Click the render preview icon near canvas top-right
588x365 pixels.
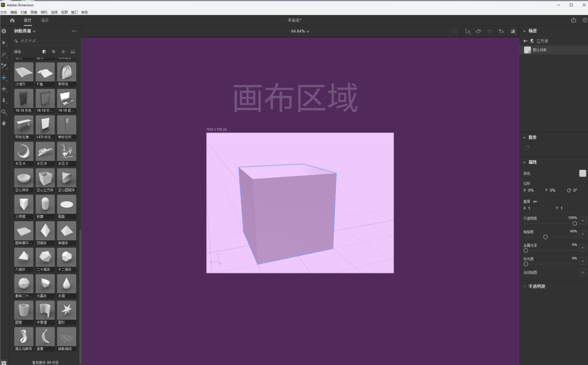[513, 31]
